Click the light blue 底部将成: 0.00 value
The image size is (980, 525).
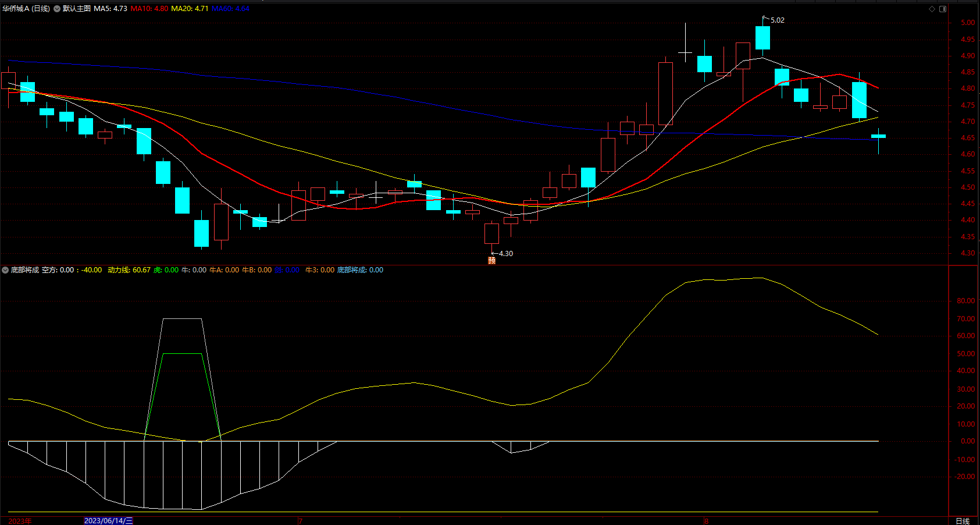pyautogui.click(x=360, y=270)
